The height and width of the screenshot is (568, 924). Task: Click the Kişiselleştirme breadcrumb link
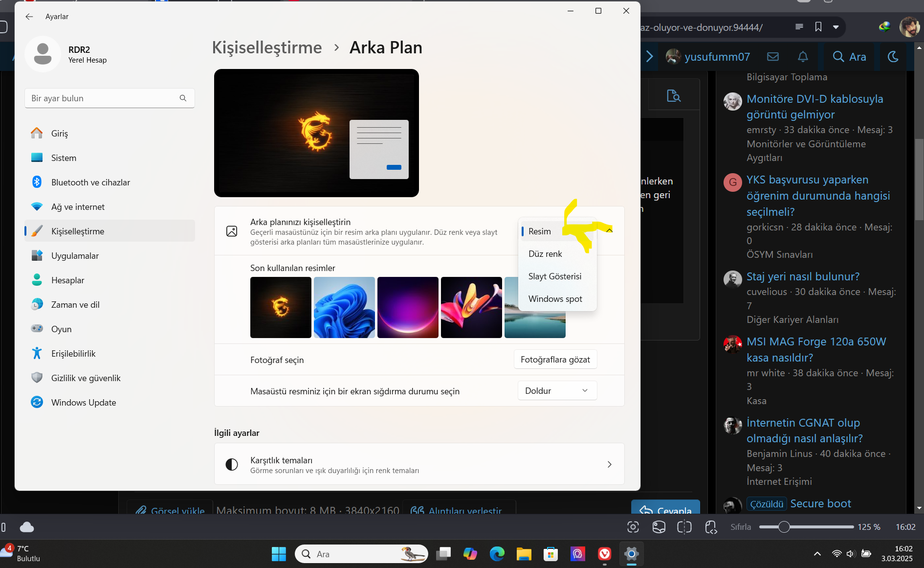(x=267, y=47)
